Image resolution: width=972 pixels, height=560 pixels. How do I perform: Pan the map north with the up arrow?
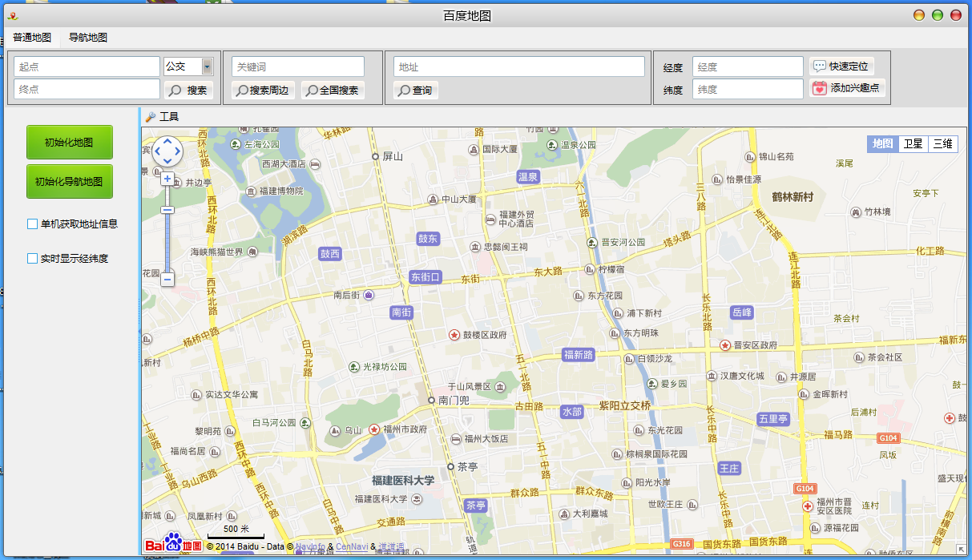(167, 142)
